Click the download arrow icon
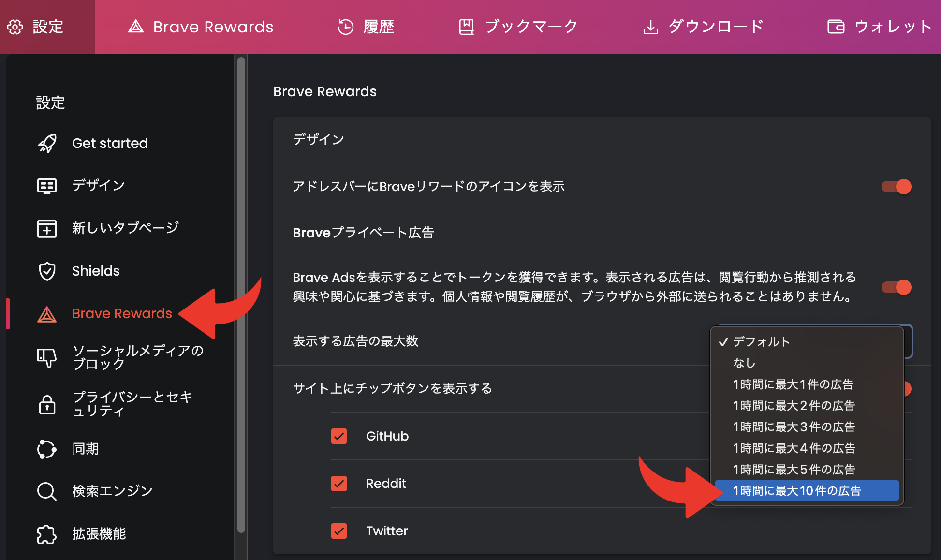 [651, 28]
